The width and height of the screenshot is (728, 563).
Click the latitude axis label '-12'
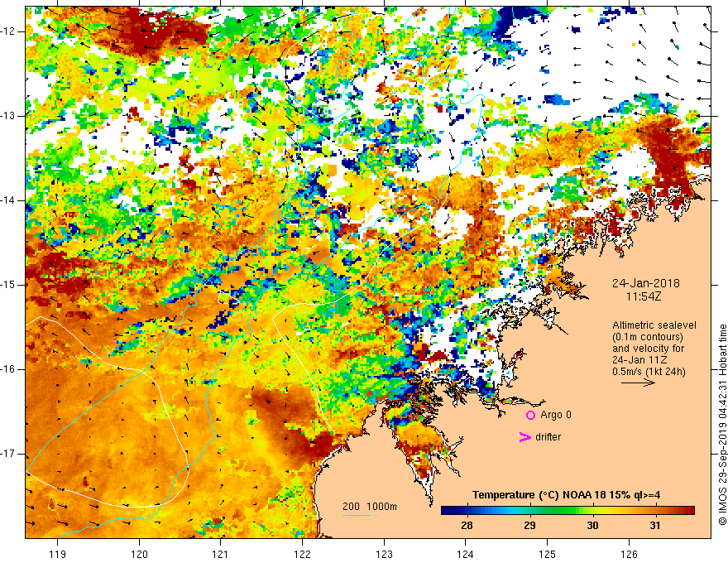click(10, 31)
